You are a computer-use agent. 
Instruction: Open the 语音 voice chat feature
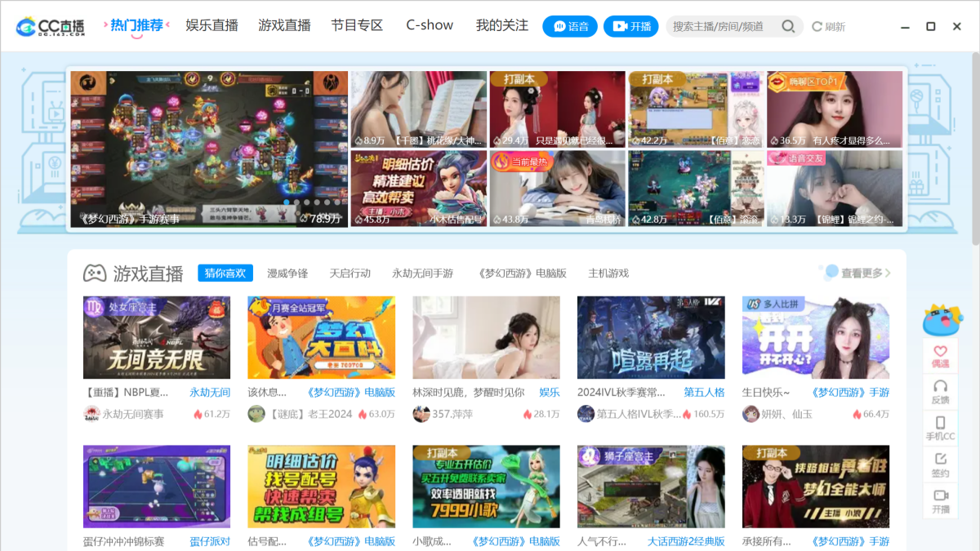tap(569, 26)
